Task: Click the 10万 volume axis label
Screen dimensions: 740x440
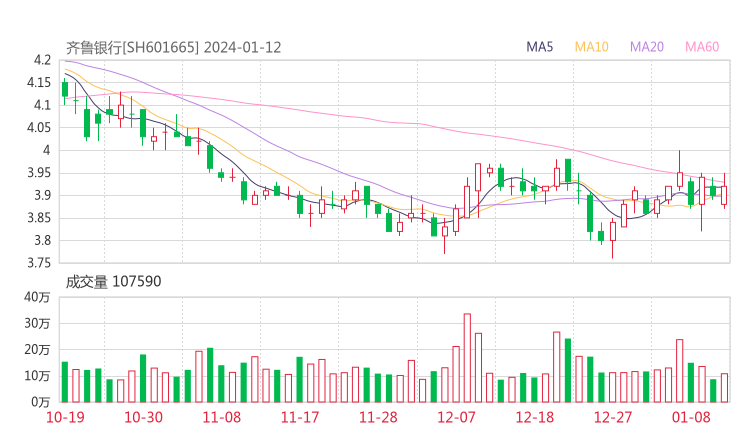Action: pyautogui.click(x=37, y=376)
